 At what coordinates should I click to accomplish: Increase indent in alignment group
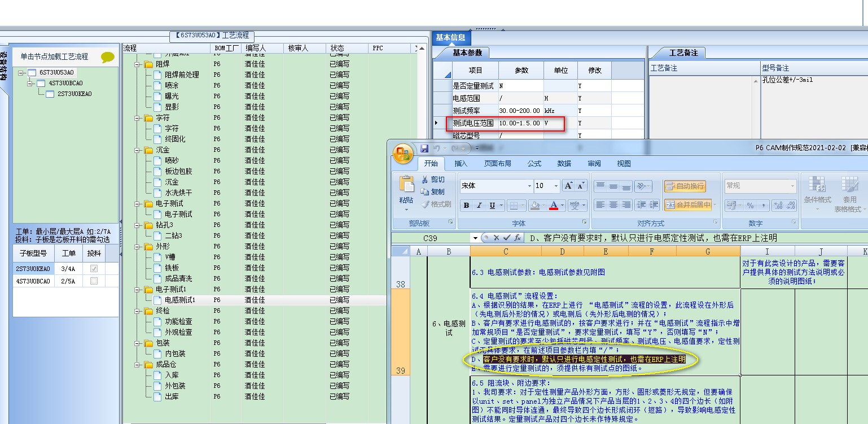(x=654, y=206)
